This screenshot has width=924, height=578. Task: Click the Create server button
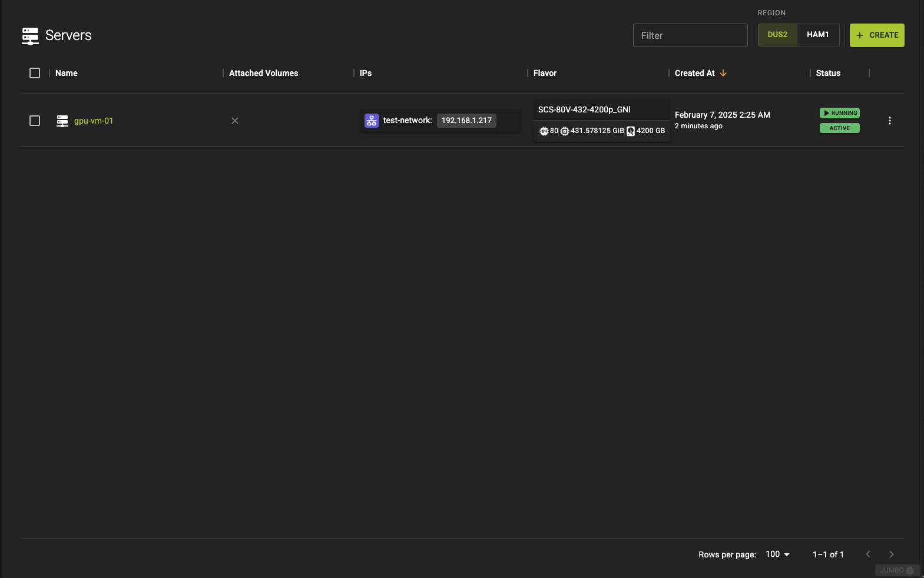point(877,35)
